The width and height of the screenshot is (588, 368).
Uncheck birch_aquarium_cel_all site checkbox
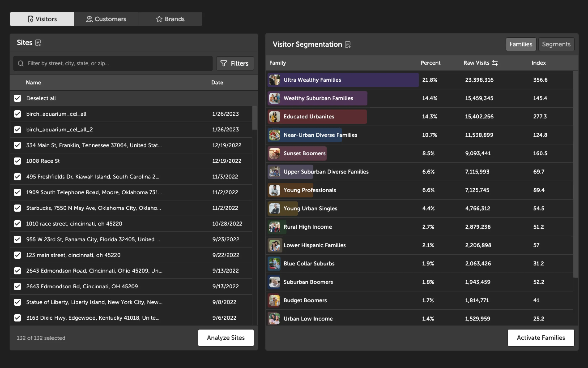[x=17, y=114]
